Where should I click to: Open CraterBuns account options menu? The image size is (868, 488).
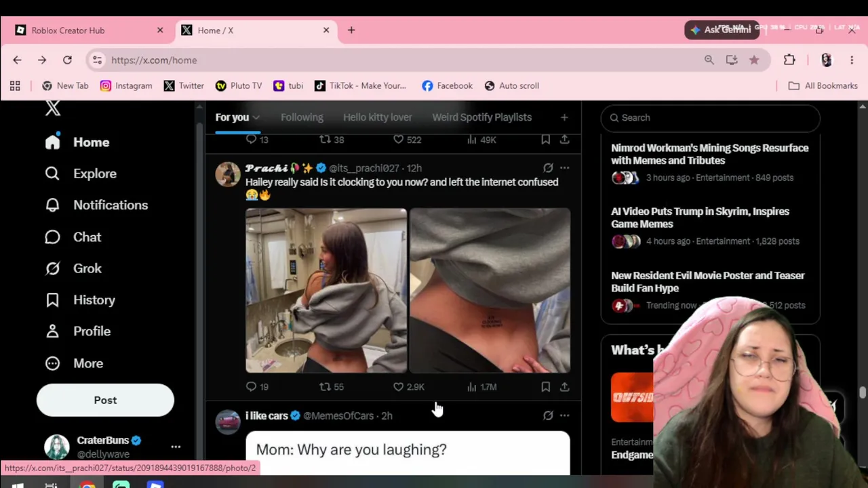point(176,447)
